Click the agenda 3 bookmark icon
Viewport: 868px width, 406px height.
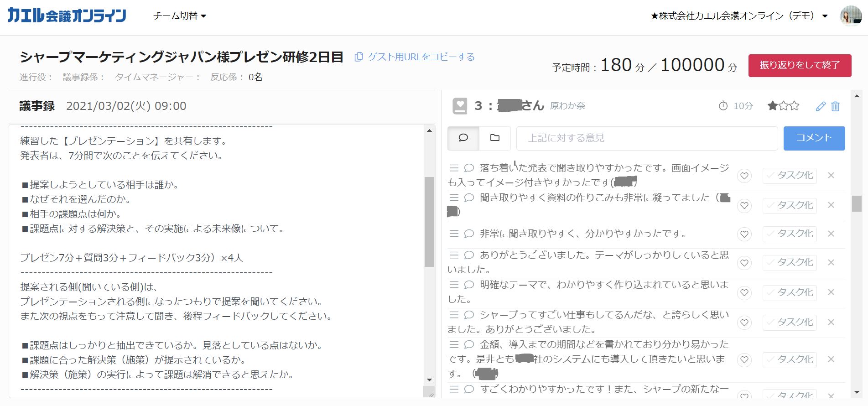[x=460, y=106]
